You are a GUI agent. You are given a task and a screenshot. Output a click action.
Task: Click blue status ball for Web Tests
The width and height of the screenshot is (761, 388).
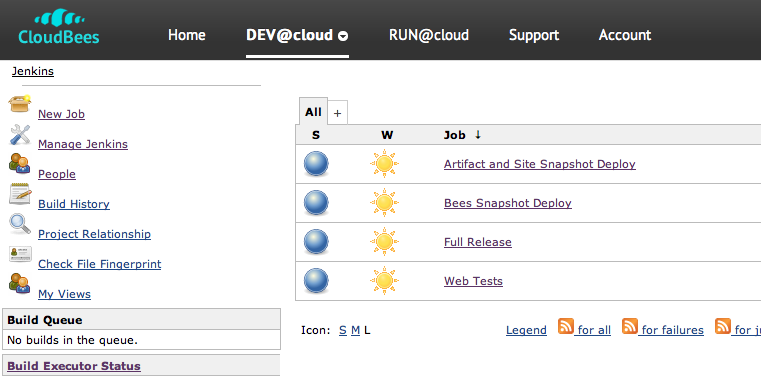(x=316, y=281)
